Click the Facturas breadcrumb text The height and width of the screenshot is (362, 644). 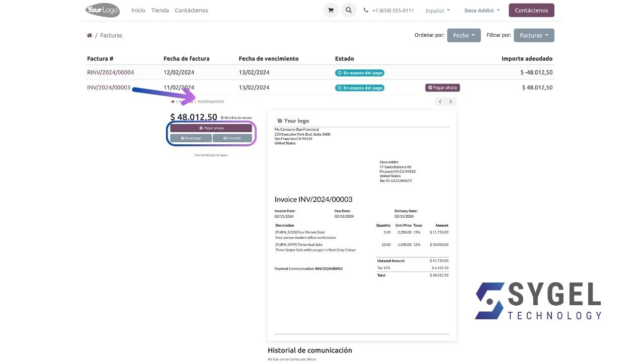111,35
